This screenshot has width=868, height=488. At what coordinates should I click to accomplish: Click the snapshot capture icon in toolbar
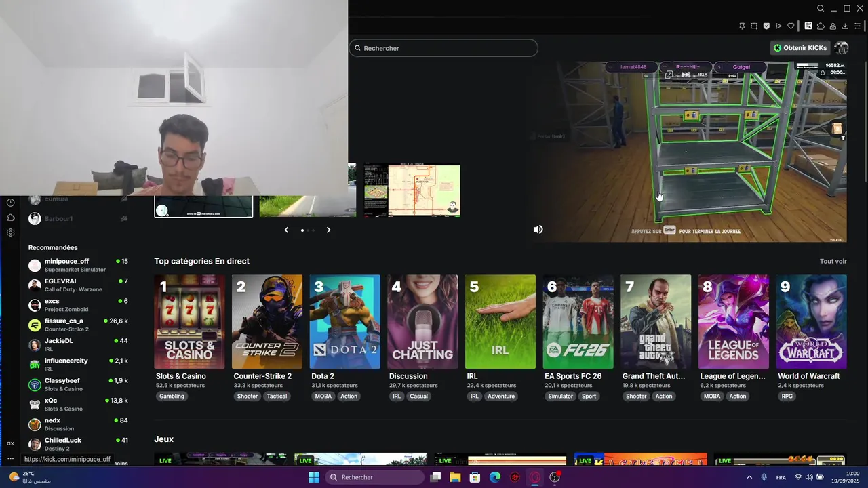(x=754, y=26)
